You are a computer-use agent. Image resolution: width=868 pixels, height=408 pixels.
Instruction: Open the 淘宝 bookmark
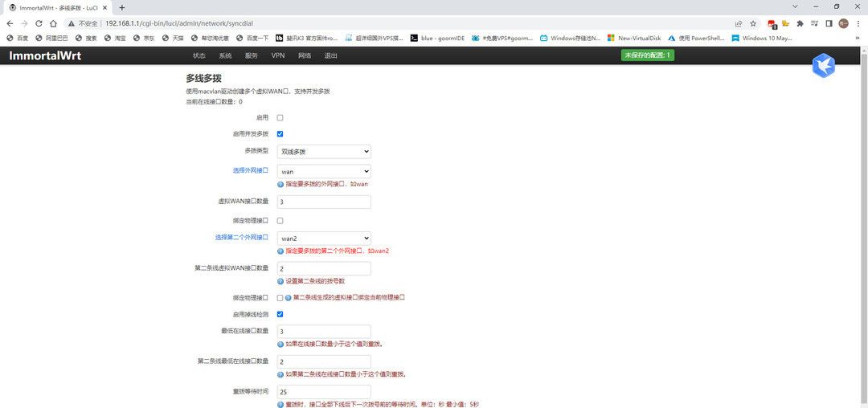click(115, 38)
